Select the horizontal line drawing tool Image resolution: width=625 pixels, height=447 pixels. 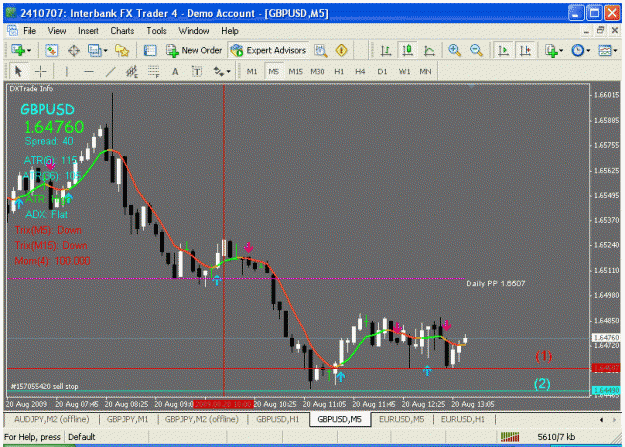click(x=89, y=71)
